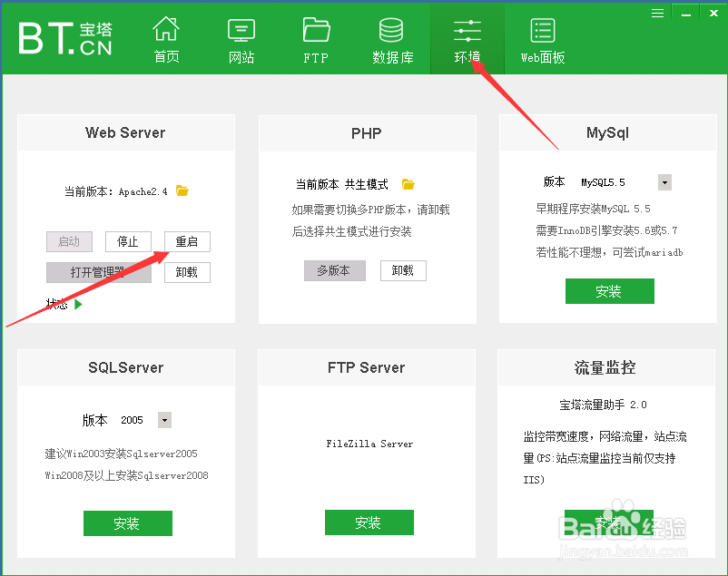Click the Web Server card heading
Viewport: 728px width, 576px height.
pos(125,132)
